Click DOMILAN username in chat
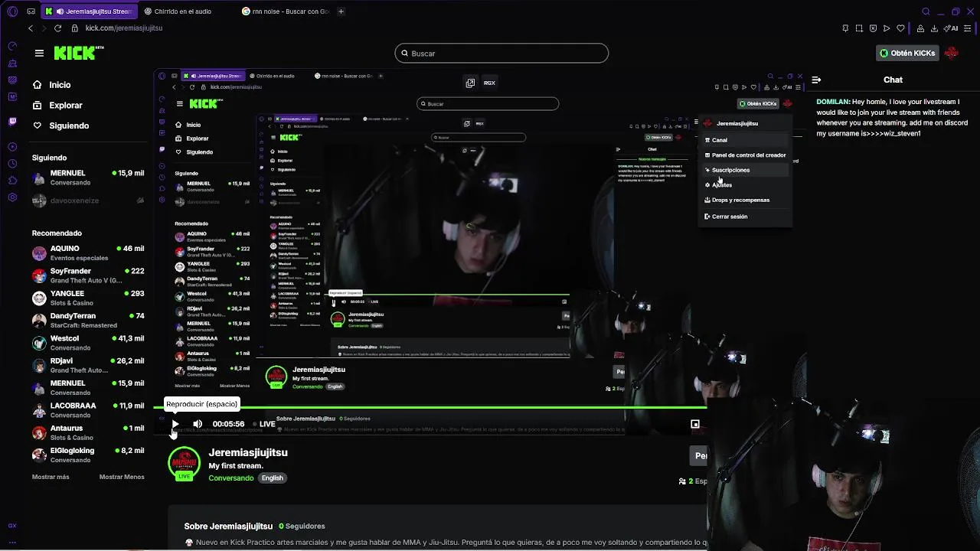 click(x=833, y=101)
